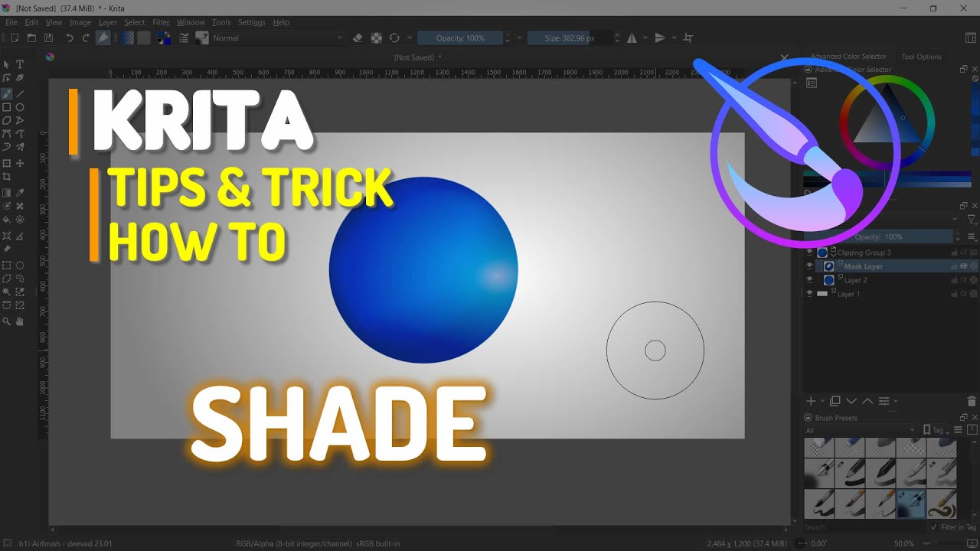The height and width of the screenshot is (551, 980).
Task: Hide Layer 2 visibility eye
Action: pos(809,280)
